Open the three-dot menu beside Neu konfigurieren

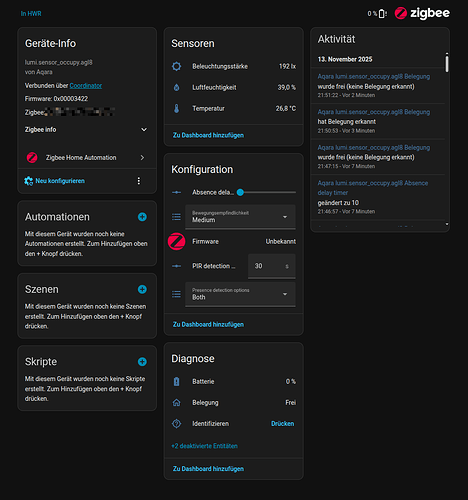pyautogui.click(x=139, y=181)
